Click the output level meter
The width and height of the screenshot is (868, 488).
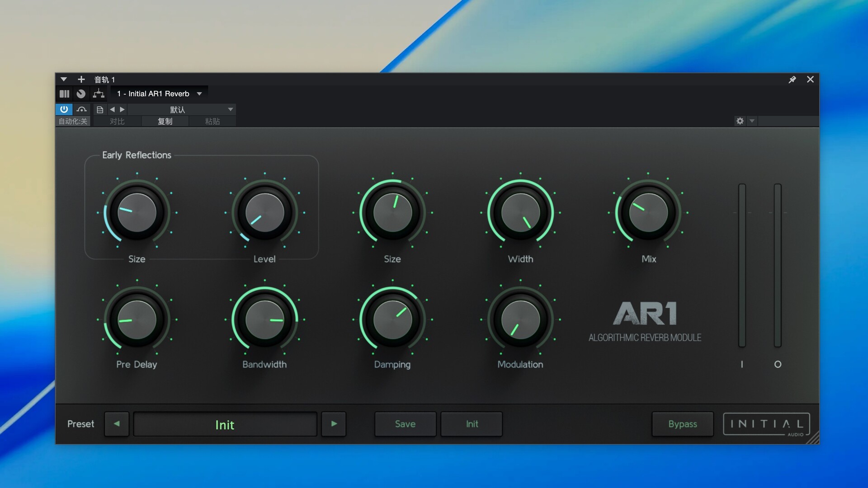[778, 265]
